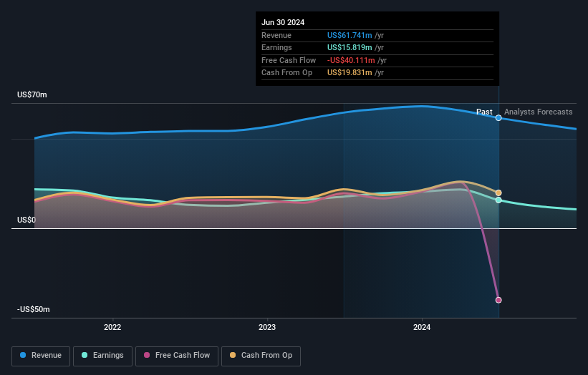Click the Analysts Forecasts label
Viewport: 588px width, 375px height.
point(538,112)
